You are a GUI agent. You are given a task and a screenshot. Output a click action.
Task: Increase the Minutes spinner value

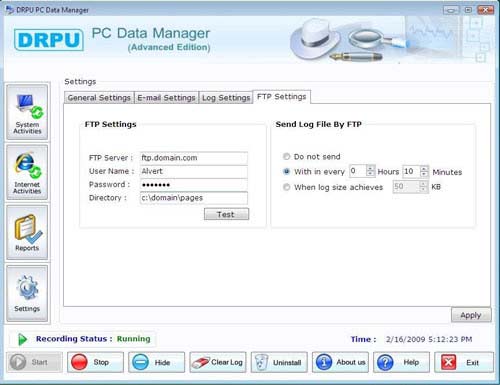[x=424, y=168]
